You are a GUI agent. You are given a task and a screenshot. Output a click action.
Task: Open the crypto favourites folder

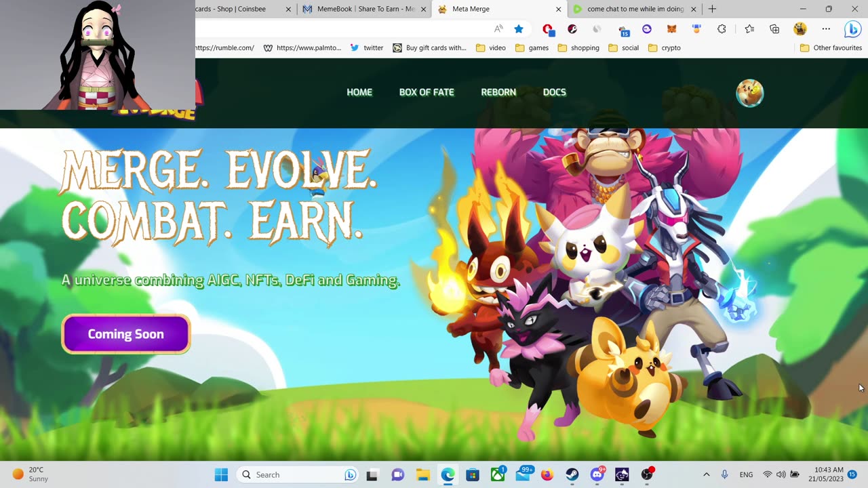point(665,47)
